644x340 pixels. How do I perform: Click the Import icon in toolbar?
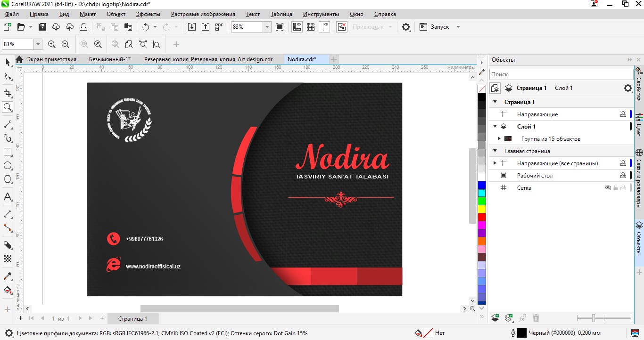[192, 27]
